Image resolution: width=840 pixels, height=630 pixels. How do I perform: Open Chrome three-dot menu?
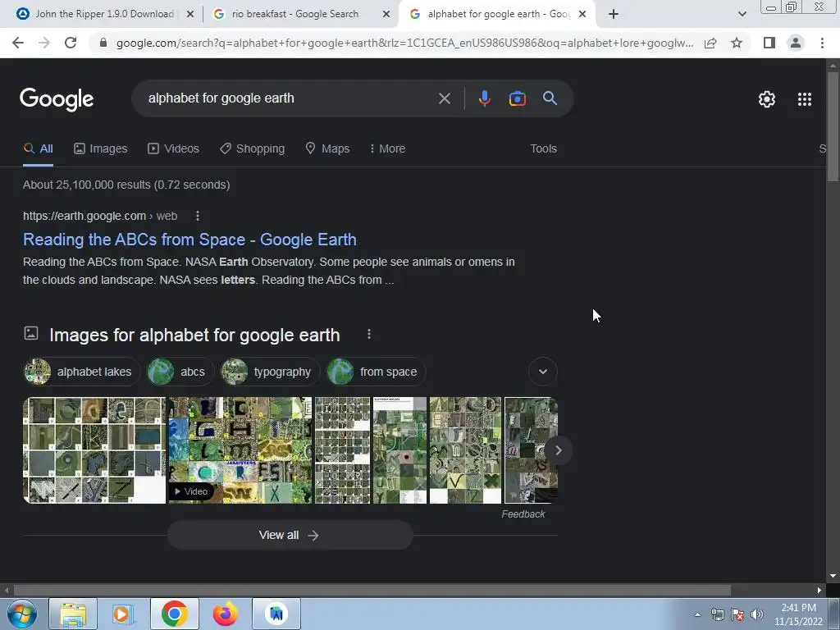click(822, 43)
